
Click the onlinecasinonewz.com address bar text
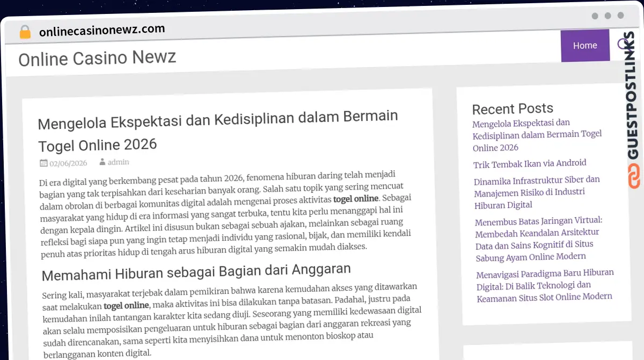pyautogui.click(x=102, y=30)
